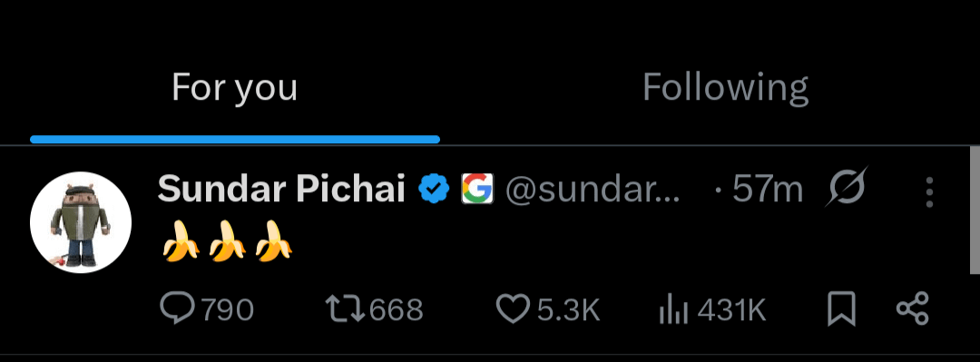Click the 790 reply count
This screenshot has width=980, height=362.
(226, 310)
